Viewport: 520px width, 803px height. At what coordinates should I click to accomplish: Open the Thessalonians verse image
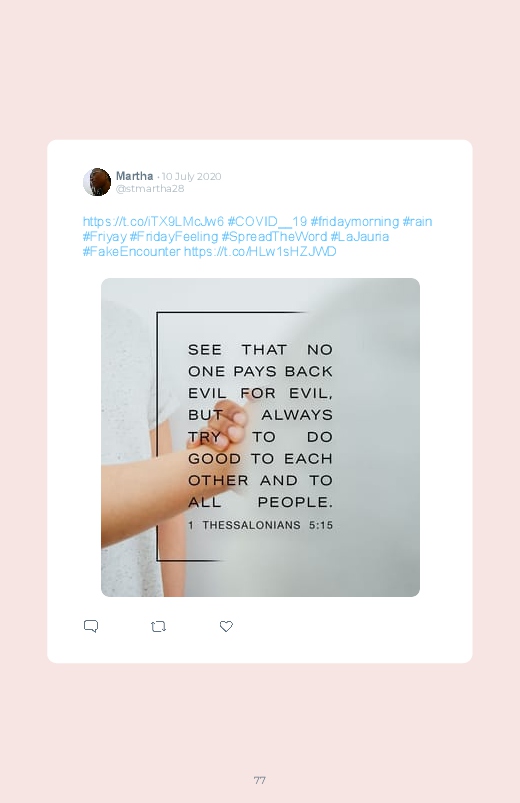[x=260, y=437]
